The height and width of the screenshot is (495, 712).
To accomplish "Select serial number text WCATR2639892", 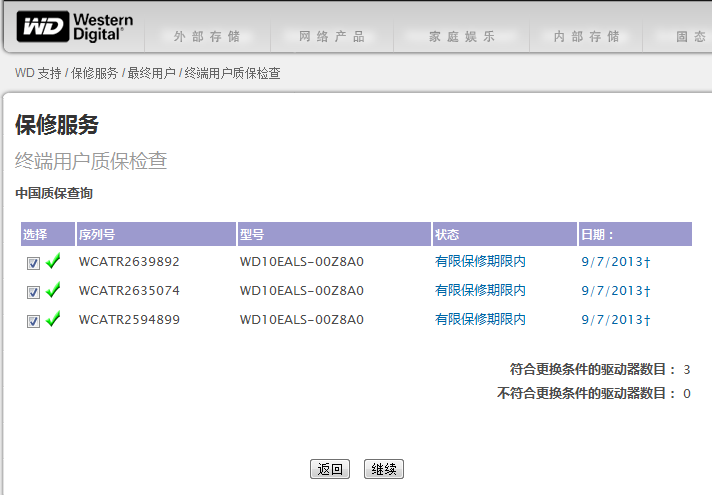I will coord(129,262).
